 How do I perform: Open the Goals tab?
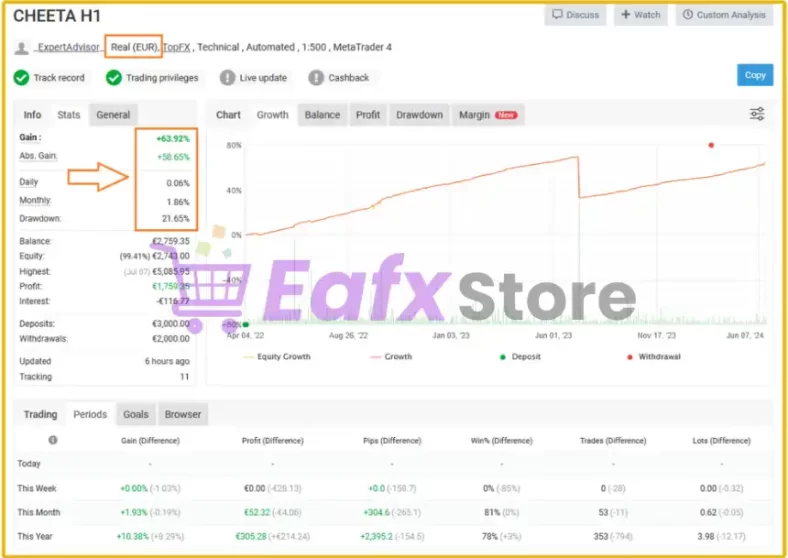(136, 414)
